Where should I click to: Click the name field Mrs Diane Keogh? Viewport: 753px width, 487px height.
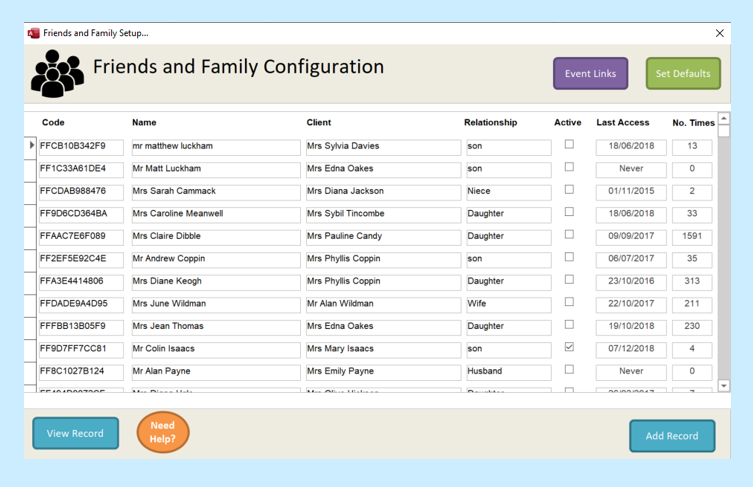216,282
